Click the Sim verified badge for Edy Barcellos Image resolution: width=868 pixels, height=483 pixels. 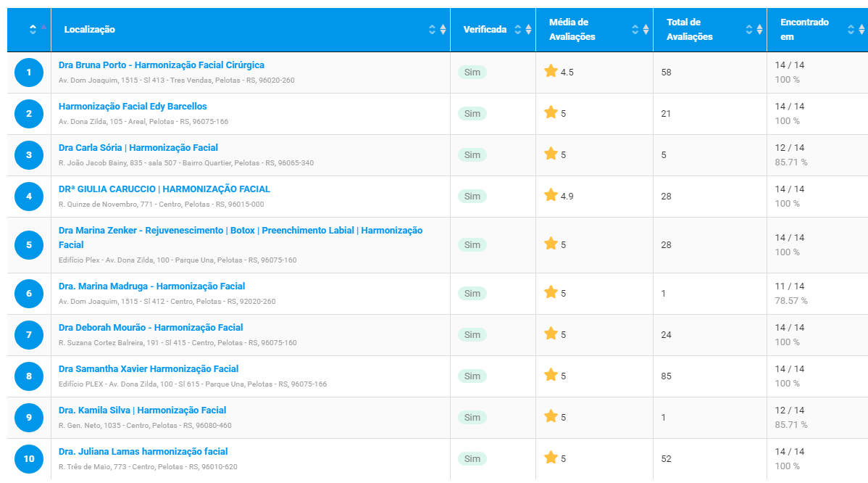(x=472, y=114)
